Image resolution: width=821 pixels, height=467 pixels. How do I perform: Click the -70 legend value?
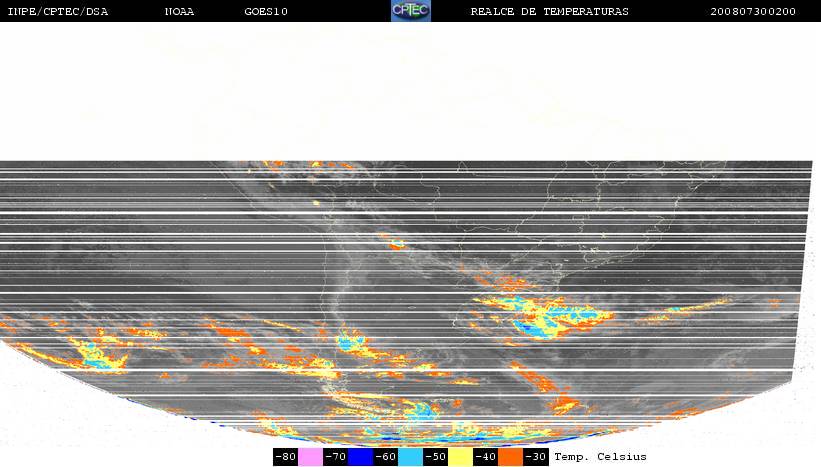(336, 457)
